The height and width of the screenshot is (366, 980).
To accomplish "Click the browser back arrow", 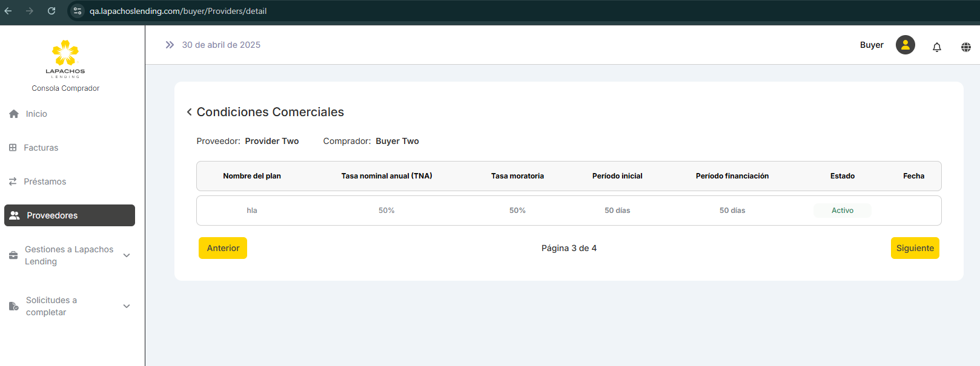I will [8, 11].
